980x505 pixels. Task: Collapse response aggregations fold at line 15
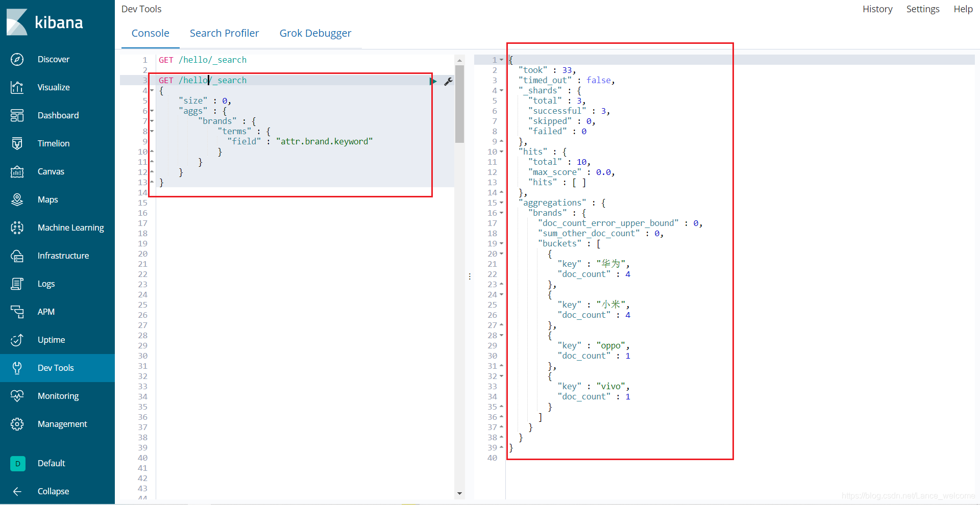tap(501, 203)
